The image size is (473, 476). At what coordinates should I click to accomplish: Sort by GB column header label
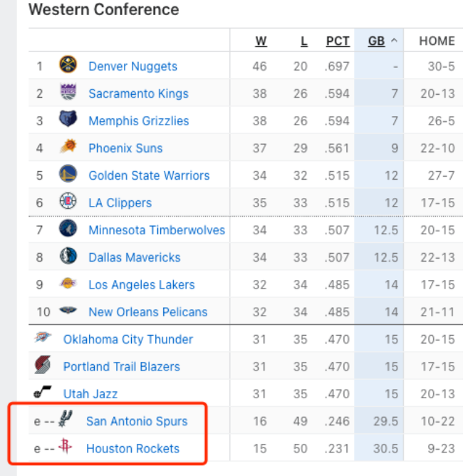tap(376, 41)
